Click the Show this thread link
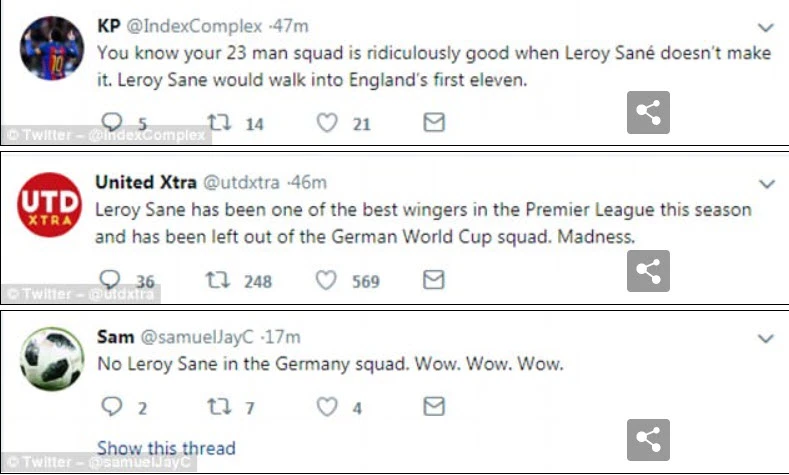The height and width of the screenshot is (475, 789). pos(166,447)
